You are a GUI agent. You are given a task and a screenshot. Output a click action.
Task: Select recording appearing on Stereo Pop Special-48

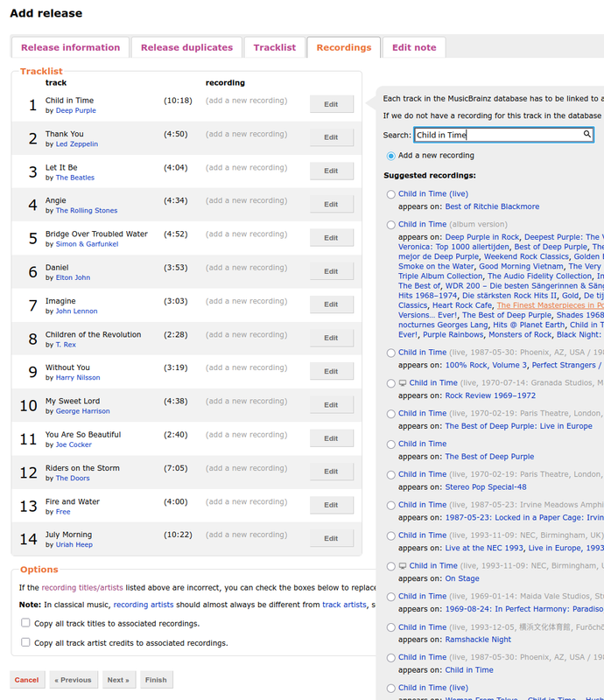tap(391, 474)
